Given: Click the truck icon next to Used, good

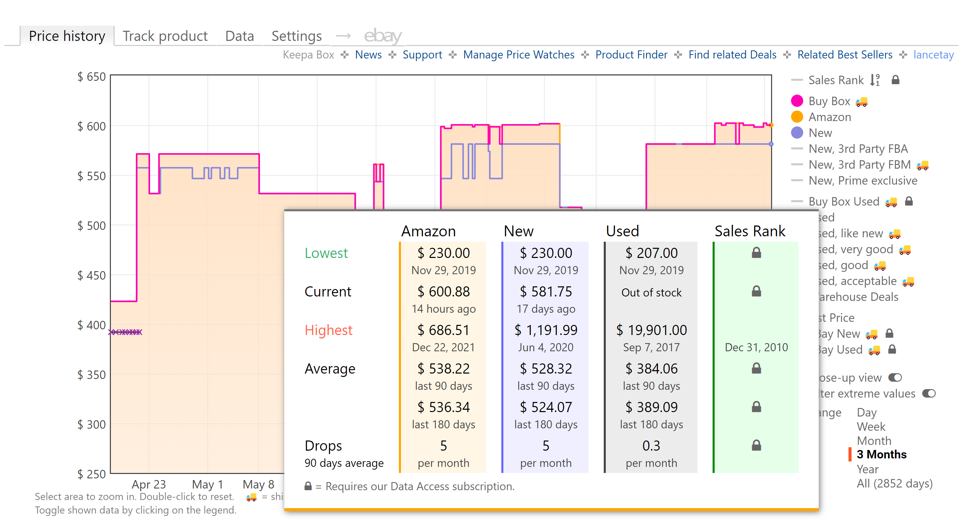Looking at the screenshot, I should (880, 266).
